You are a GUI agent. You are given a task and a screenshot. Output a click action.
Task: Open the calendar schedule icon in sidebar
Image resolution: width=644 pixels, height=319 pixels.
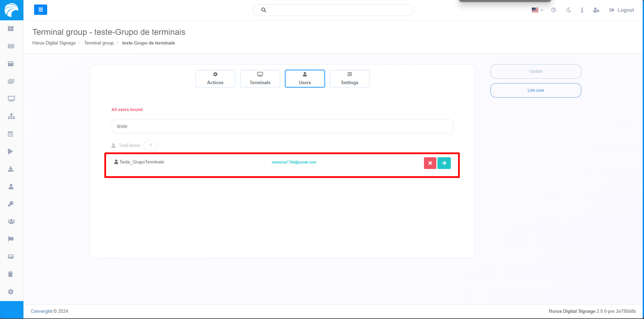point(11,134)
